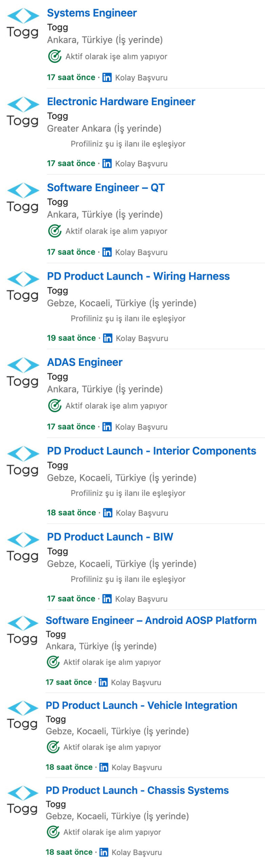Image resolution: width=265 pixels, height=868 pixels.
Task: Open Software Engineer – Android AOSP Platform job
Action: coord(151,620)
